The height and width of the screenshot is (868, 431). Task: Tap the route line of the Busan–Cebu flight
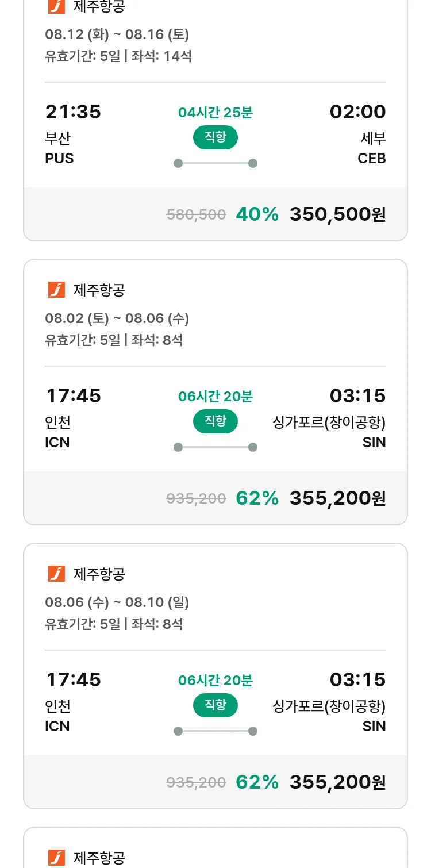coord(215,163)
